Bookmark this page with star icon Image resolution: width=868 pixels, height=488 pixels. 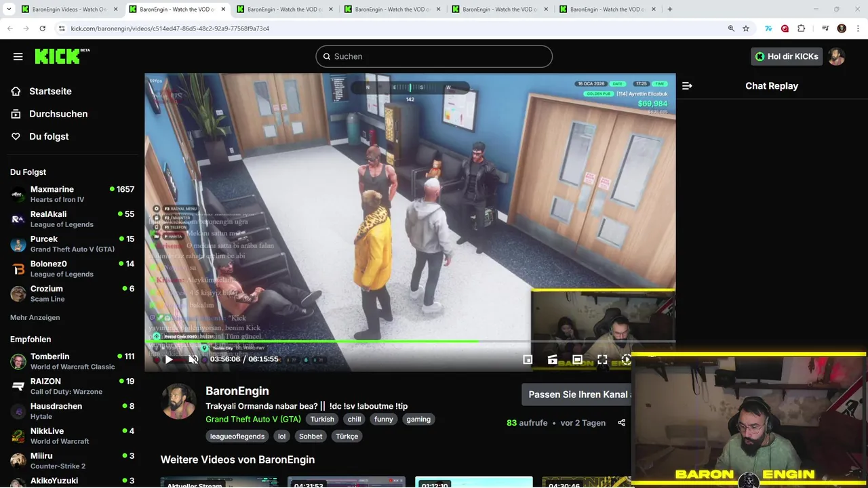point(746,28)
